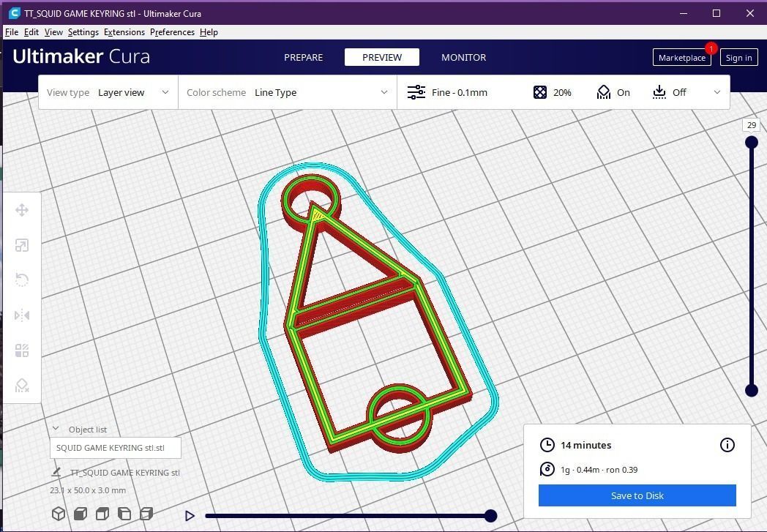Open print time info circle icon
767x532 pixels.
pyautogui.click(x=727, y=444)
